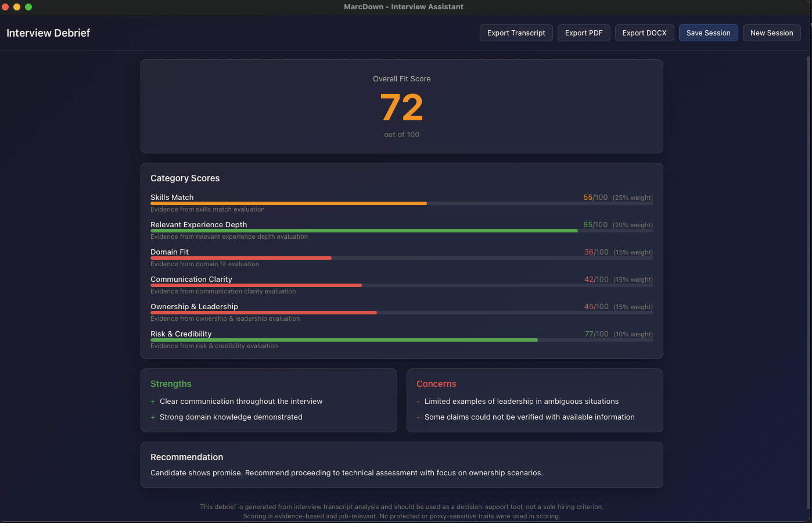Click the minus icon beside Some claims concern
812x523 pixels.
coord(418,417)
